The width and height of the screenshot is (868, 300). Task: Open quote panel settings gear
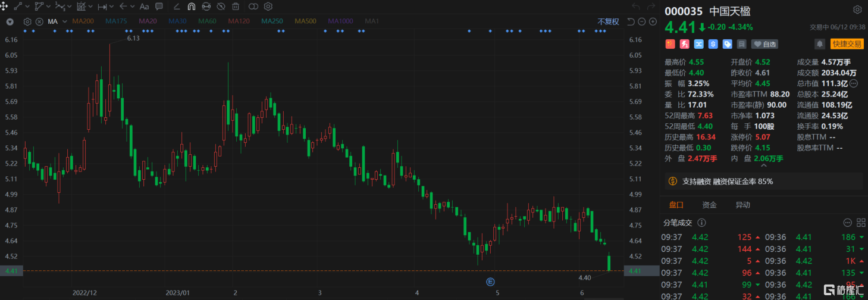pyautogui.click(x=857, y=10)
